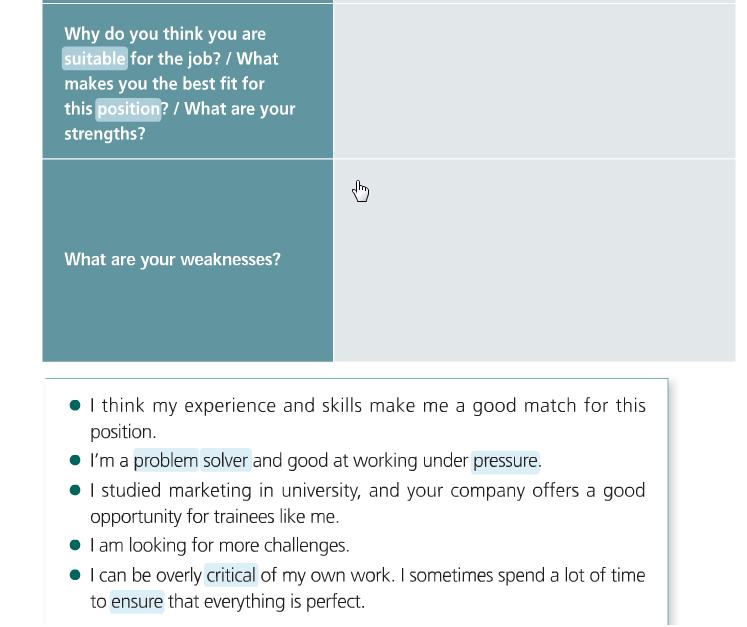Open the highlighted word "ensure"

click(x=137, y=602)
